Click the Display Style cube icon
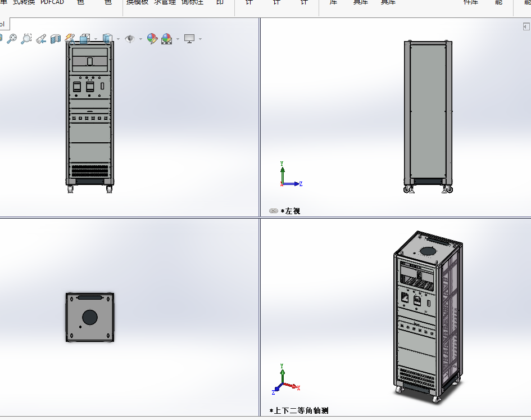The height and width of the screenshot is (420, 531). pyautogui.click(x=107, y=39)
